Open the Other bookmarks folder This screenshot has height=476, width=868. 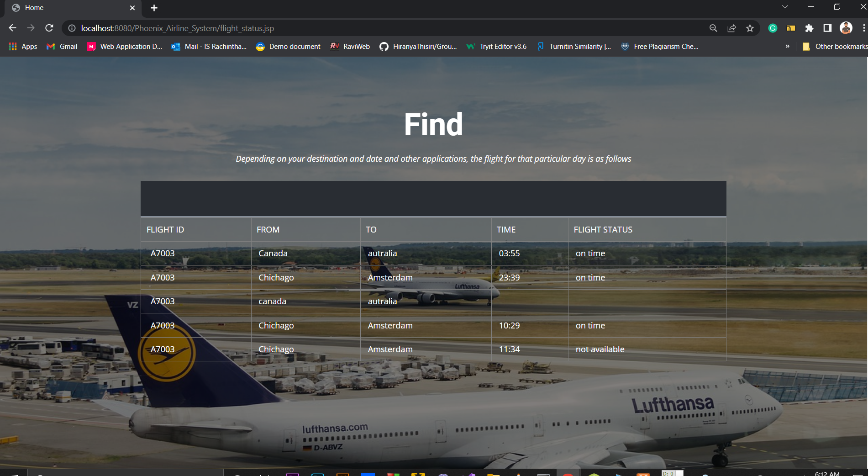(835, 46)
